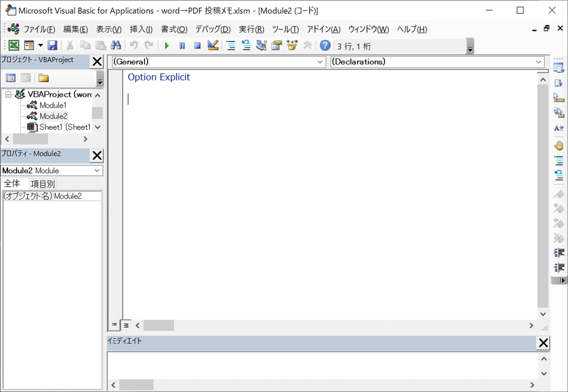Viewport: 568px width, 392px height.
Task: Open the ファイル(F) menu
Action: (x=39, y=29)
